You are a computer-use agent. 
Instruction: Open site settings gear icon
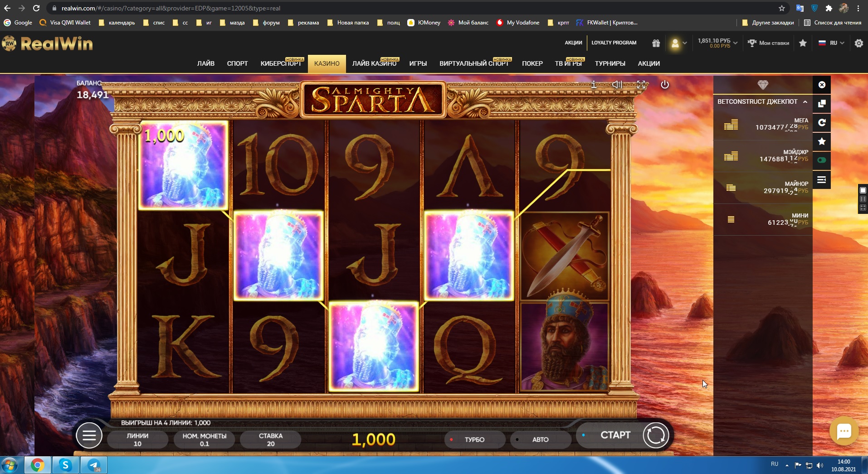tap(859, 43)
